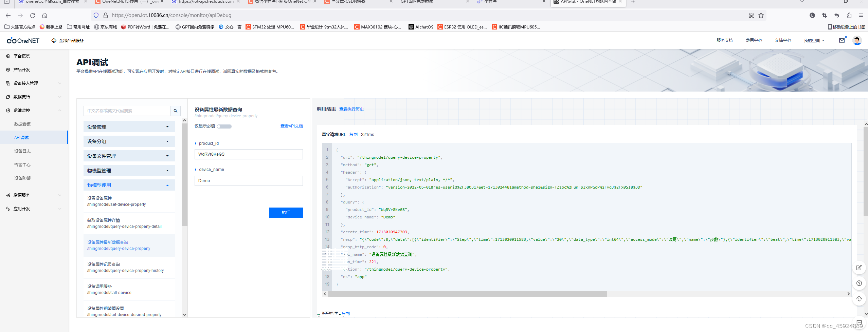This screenshot has height=332, width=868.
Task: Expand the 设备分组 API group
Action: click(129, 141)
